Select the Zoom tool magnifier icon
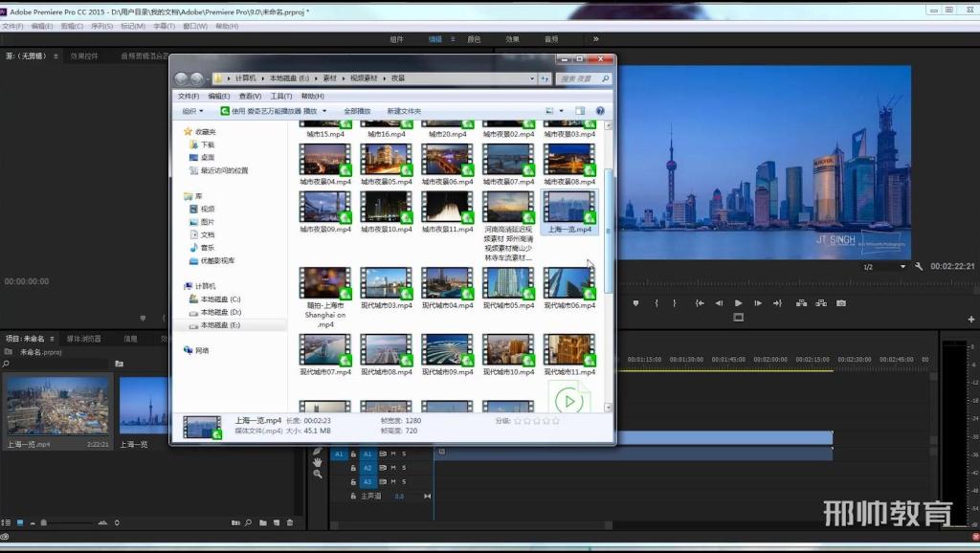The height and width of the screenshot is (553, 980). (318, 475)
